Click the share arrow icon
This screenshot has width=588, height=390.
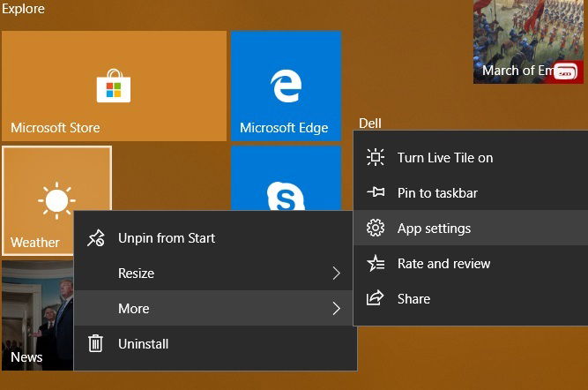pyautogui.click(x=375, y=298)
